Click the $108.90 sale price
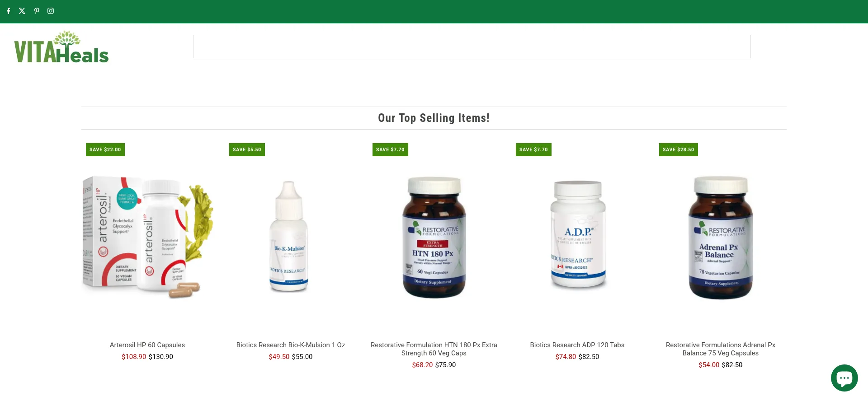 coord(134,357)
